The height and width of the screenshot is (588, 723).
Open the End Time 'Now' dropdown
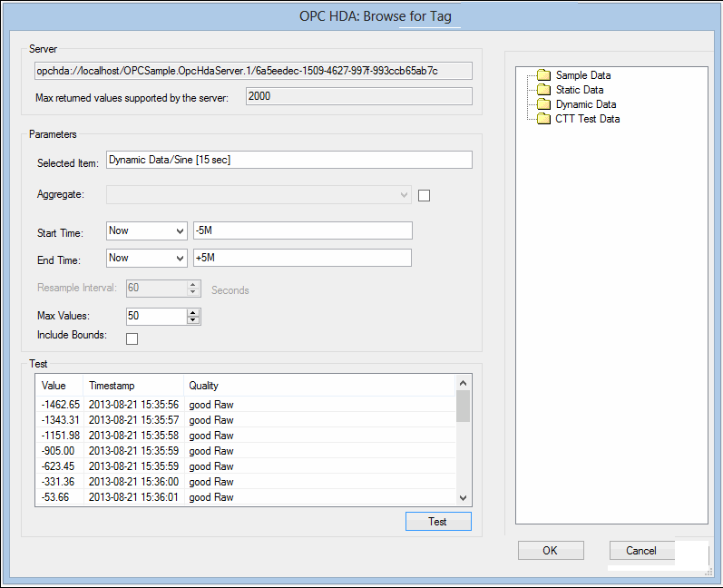(146, 258)
